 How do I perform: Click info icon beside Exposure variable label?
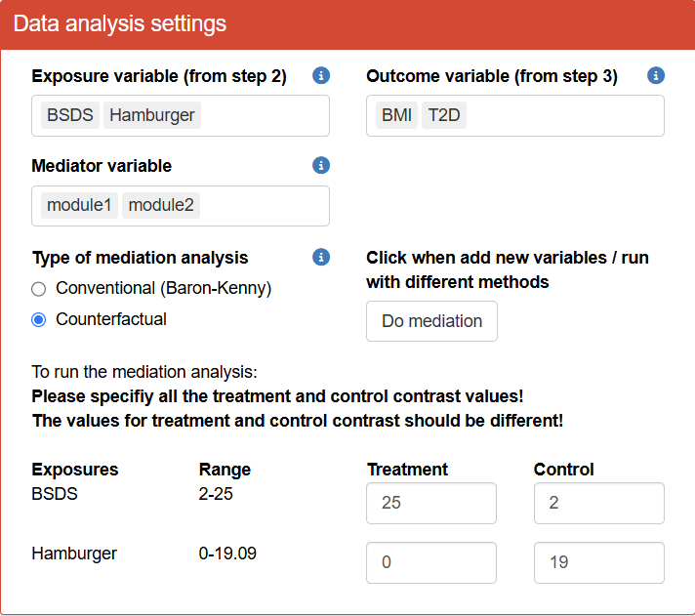[x=321, y=76]
